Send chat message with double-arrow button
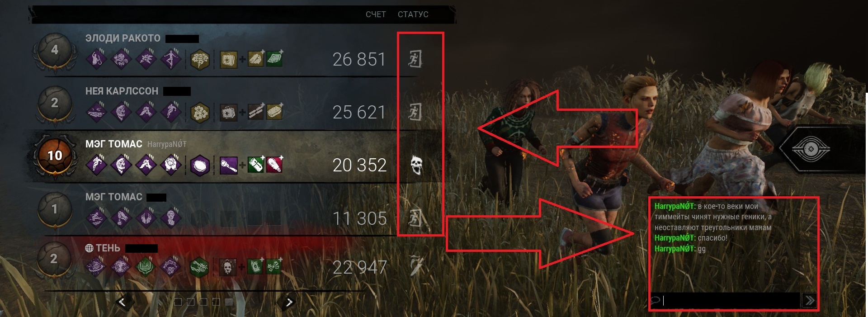Viewport: 868px width, 317px height. point(809,300)
